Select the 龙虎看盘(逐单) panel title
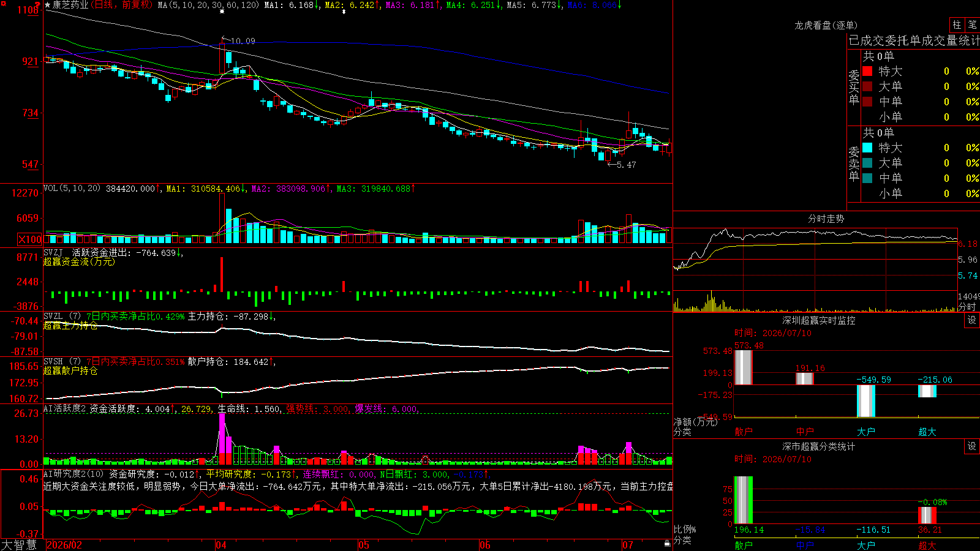The width and height of the screenshot is (980, 551). click(826, 25)
